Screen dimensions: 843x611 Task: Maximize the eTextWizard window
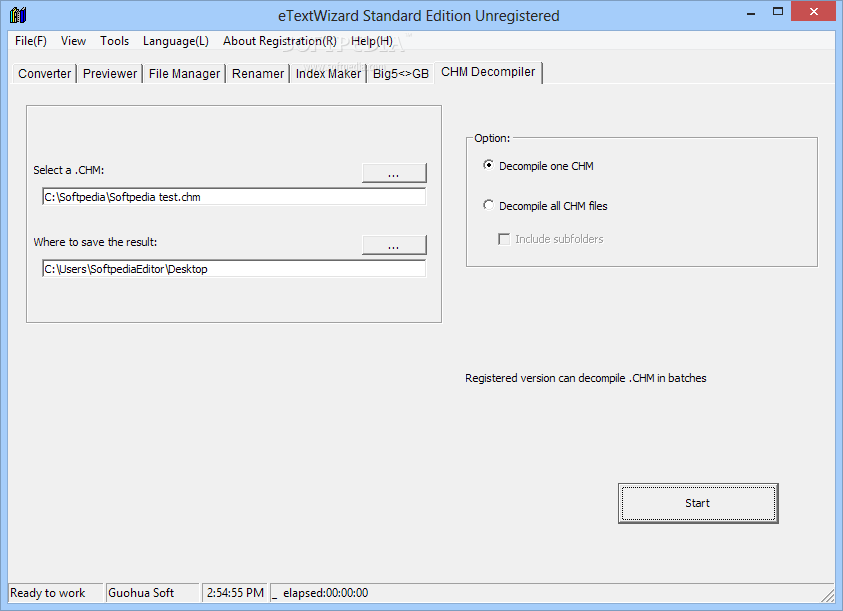pyautogui.click(x=778, y=12)
